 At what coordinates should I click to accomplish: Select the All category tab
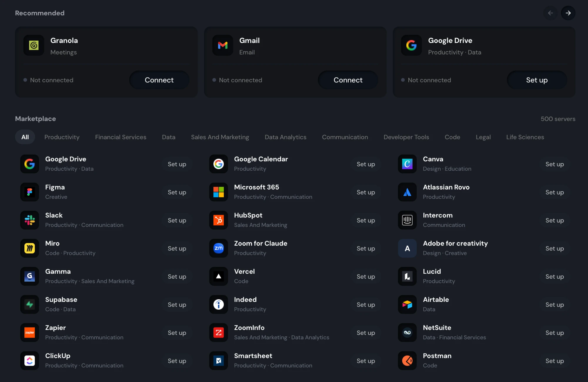(25, 137)
